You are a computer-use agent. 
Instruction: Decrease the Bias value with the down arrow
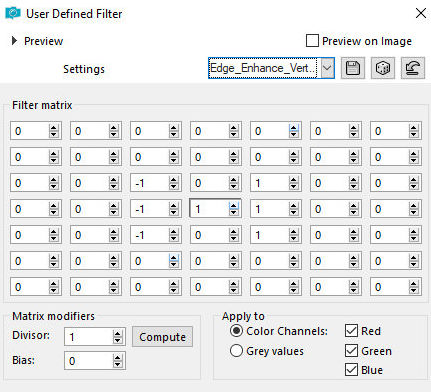pos(117,364)
